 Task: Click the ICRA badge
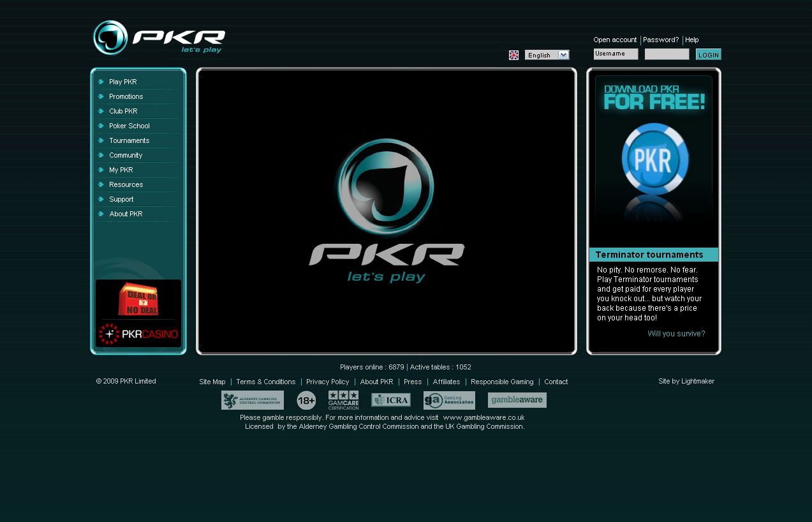pos(391,400)
